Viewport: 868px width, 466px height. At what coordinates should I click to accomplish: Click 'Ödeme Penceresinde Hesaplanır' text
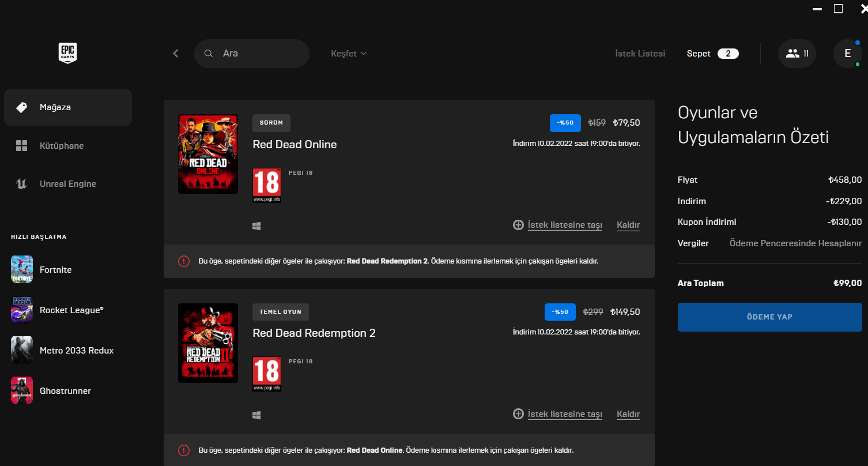[x=796, y=243]
